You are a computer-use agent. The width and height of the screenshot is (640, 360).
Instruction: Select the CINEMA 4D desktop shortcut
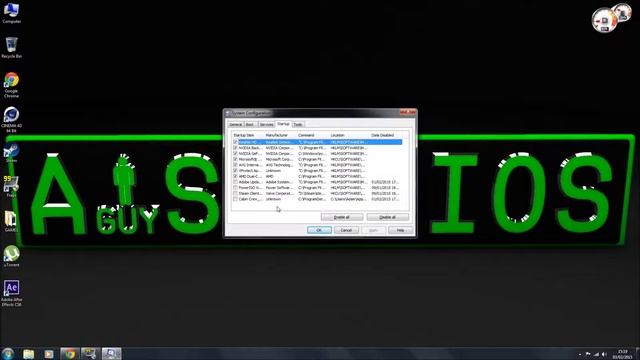tap(11, 120)
